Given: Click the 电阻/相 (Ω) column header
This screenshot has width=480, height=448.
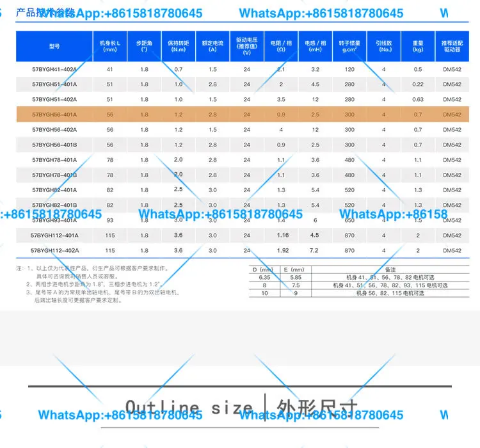Looking at the screenshot, I should (x=281, y=46).
